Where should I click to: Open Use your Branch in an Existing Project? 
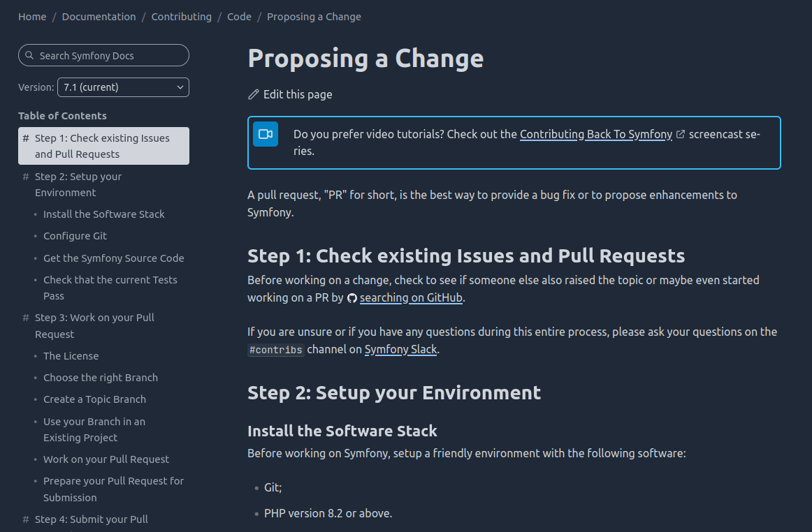[94, 429]
